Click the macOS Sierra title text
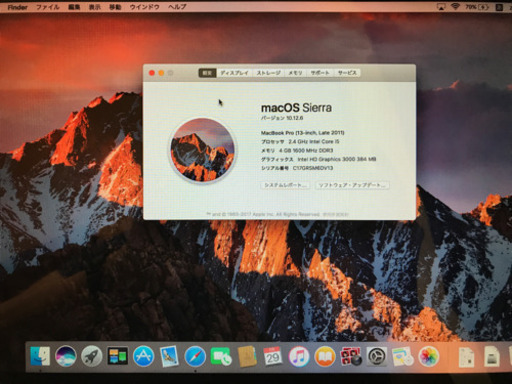This screenshot has width=512, height=384. pyautogui.click(x=296, y=108)
